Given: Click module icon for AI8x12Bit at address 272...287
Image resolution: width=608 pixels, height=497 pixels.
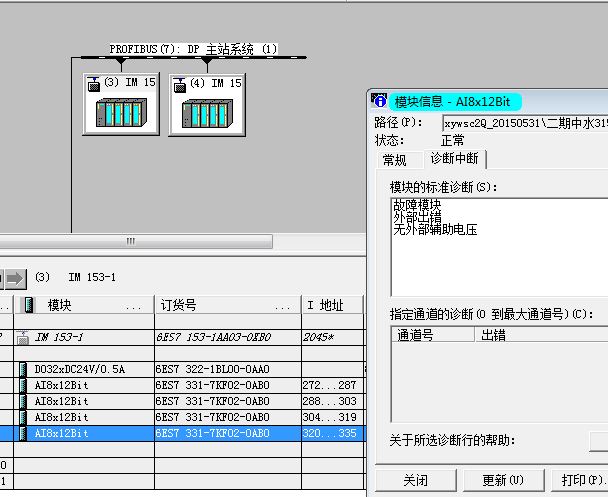Looking at the screenshot, I should pyautogui.click(x=23, y=385).
